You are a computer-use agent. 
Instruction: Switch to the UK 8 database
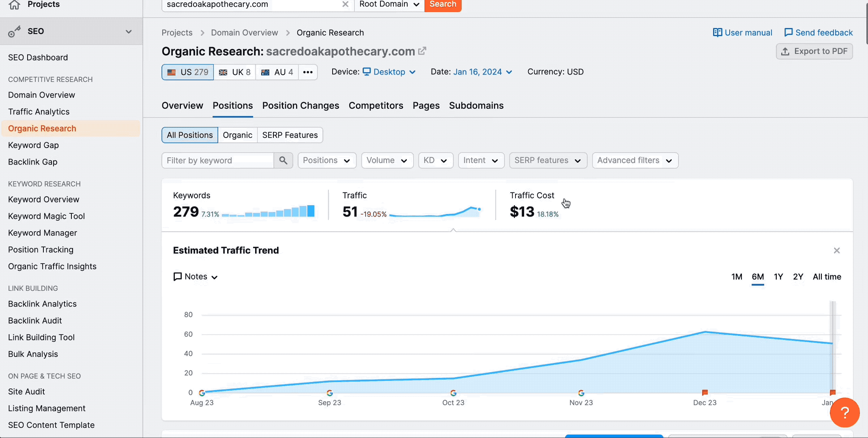coord(235,72)
